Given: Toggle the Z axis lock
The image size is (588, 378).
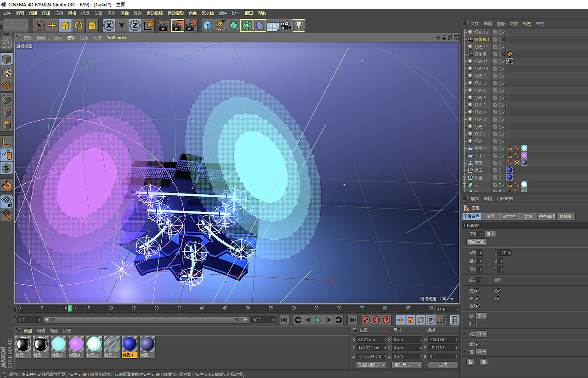Looking at the screenshot, I should coord(135,26).
